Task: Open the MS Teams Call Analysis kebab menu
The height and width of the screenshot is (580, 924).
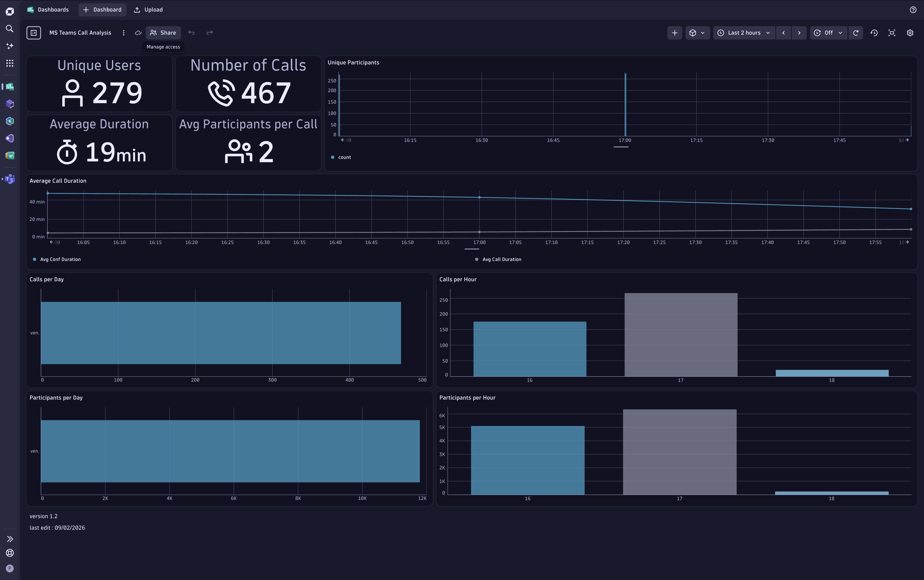Action: (123, 33)
